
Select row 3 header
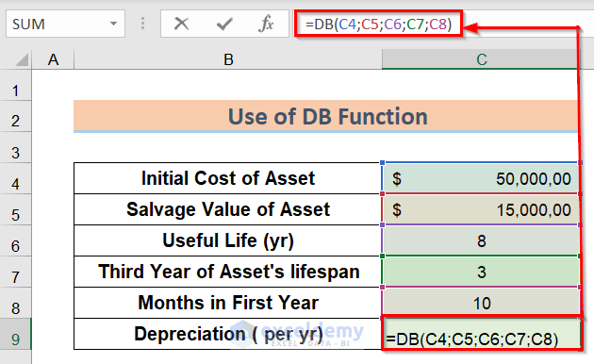(x=15, y=148)
